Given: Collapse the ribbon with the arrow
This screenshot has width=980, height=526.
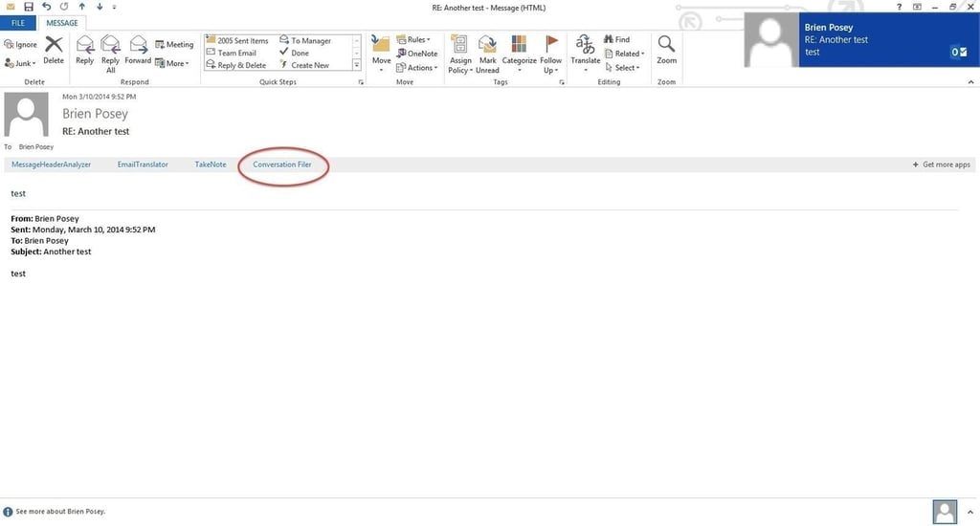Looking at the screenshot, I should tap(970, 82).
